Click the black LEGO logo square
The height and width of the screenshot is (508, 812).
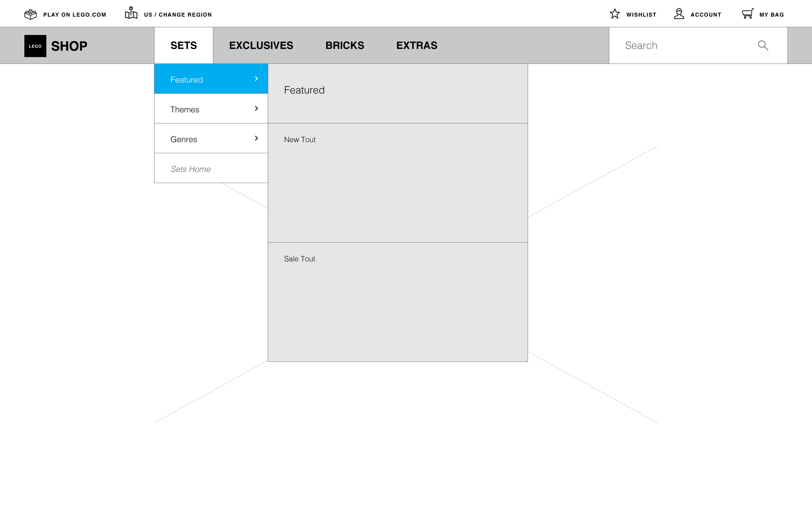[x=35, y=46]
